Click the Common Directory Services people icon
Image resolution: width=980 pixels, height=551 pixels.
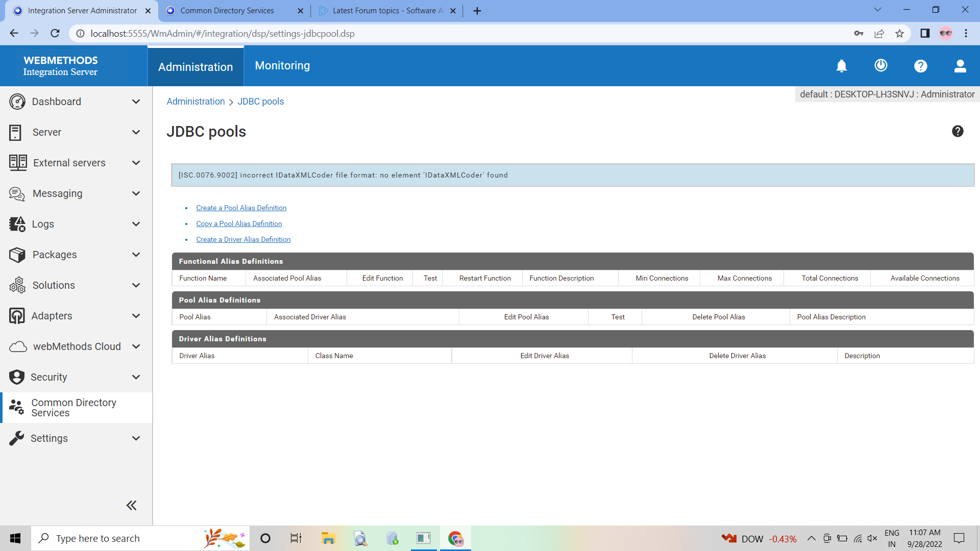(x=17, y=407)
